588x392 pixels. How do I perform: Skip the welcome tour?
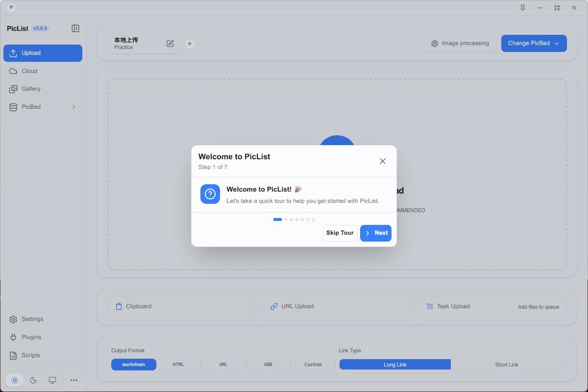[x=340, y=233]
